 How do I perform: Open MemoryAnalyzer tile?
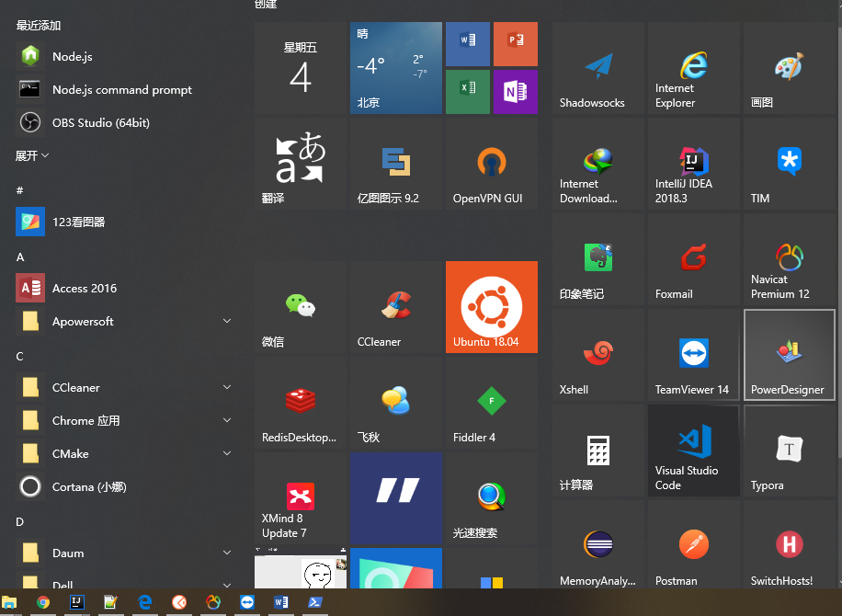[598, 544]
